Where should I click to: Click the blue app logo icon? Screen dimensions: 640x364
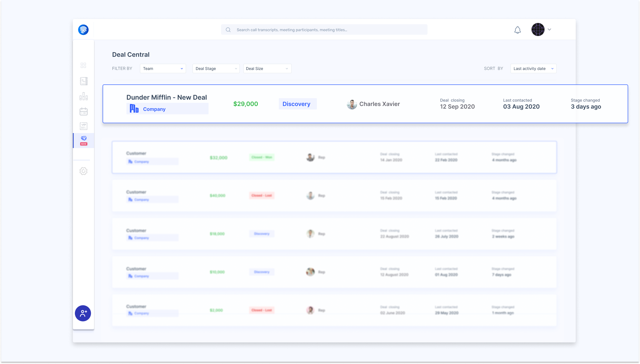tap(83, 30)
